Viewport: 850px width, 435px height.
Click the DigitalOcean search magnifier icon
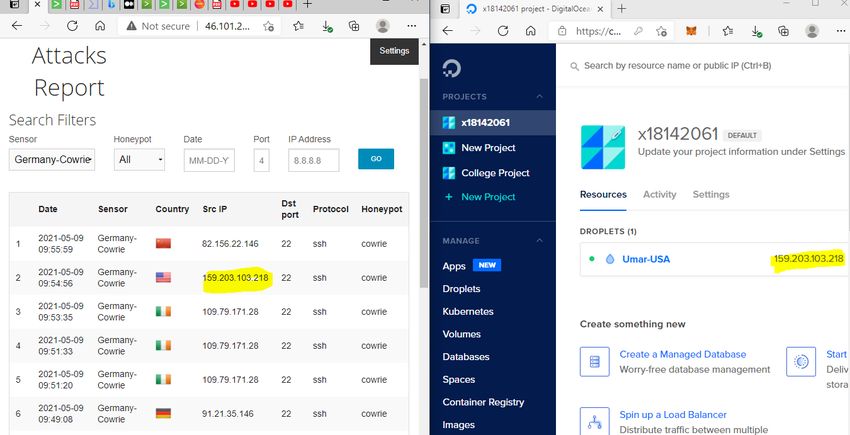click(574, 66)
